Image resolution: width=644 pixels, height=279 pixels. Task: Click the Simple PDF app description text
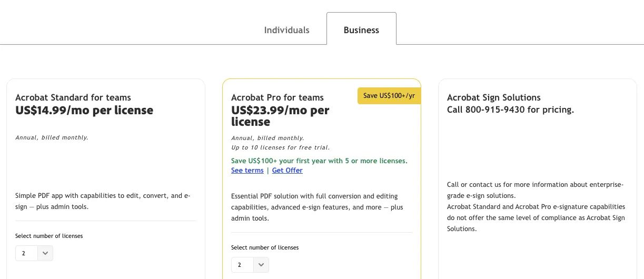click(x=103, y=201)
